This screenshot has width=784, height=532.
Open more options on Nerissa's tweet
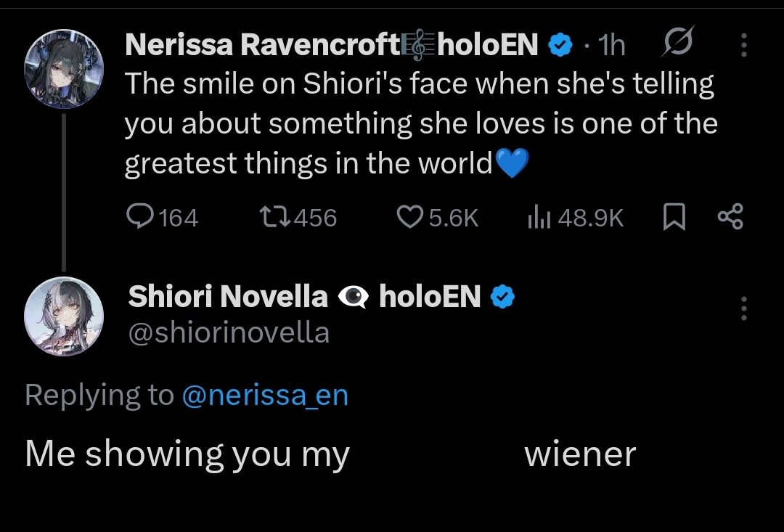743,46
